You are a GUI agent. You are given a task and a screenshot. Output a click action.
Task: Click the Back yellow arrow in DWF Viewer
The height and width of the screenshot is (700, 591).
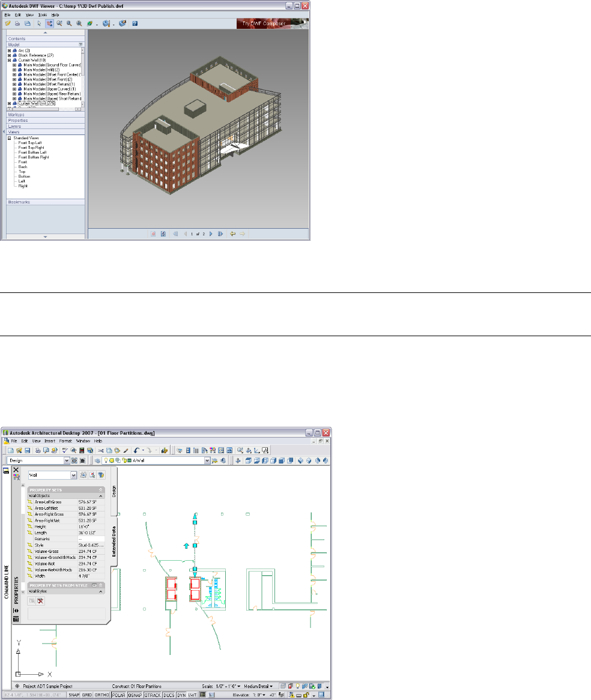[x=233, y=234]
